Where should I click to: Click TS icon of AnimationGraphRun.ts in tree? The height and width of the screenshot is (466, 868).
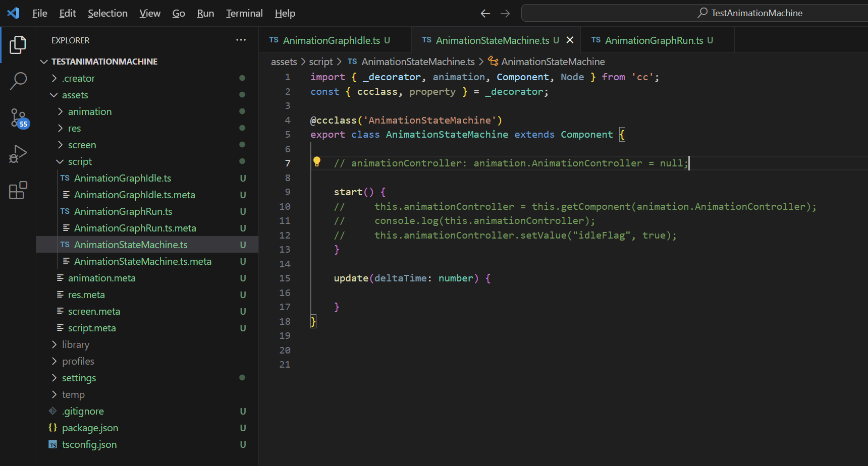coord(65,211)
